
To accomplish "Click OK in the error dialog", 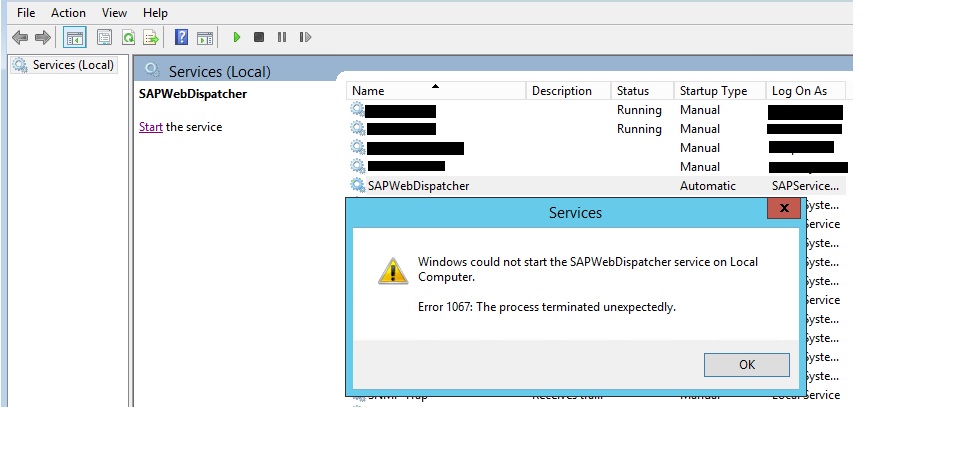I will point(747,365).
